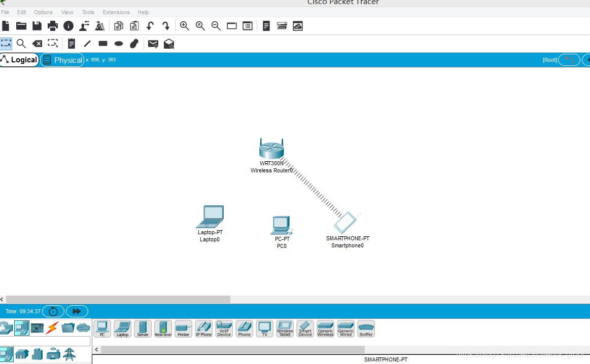Open the Extensions menu
The width and height of the screenshot is (590, 364).
point(116,12)
